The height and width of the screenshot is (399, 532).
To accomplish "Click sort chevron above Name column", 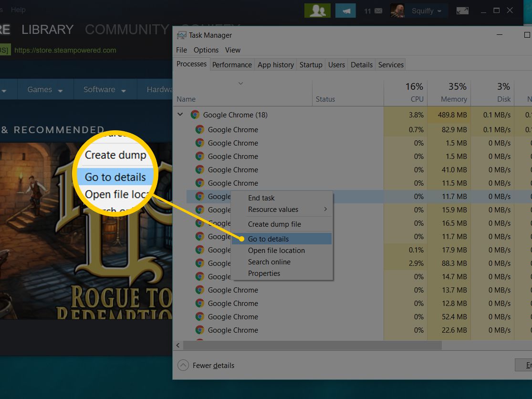I will point(240,83).
